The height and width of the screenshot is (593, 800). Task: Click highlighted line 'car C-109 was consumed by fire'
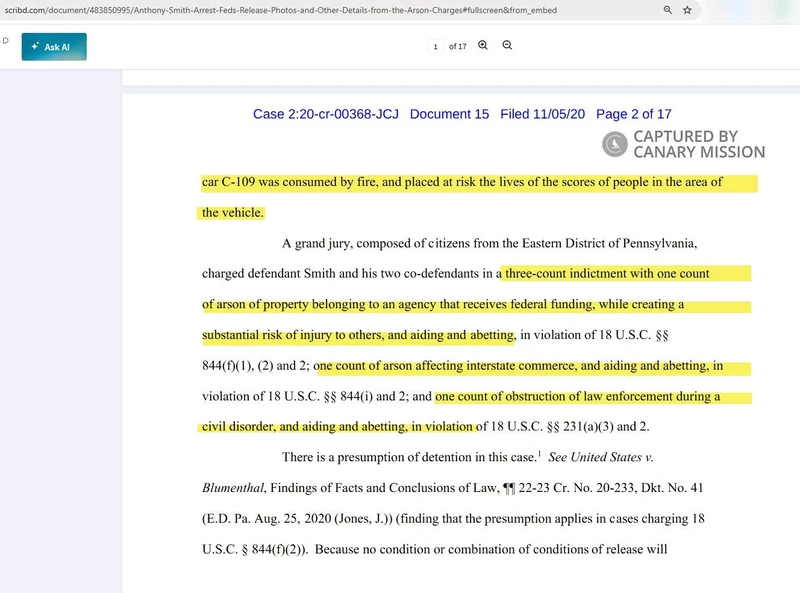coord(330,182)
